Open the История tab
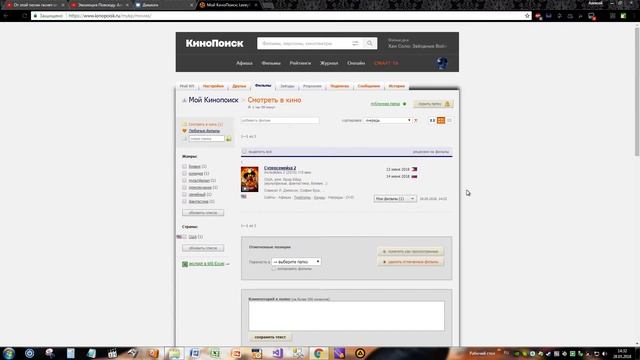Image resolution: width=640 pixels, height=360 pixels. point(397,86)
